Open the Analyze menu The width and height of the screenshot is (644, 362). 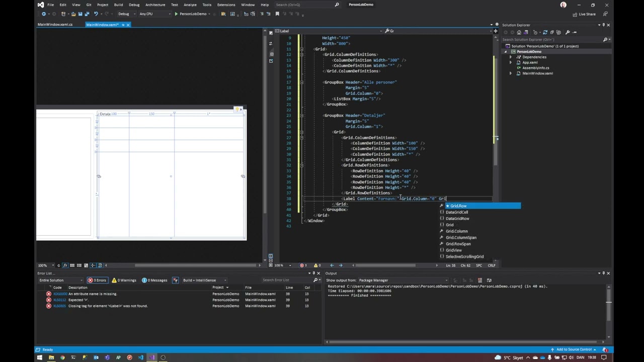[190, 5]
